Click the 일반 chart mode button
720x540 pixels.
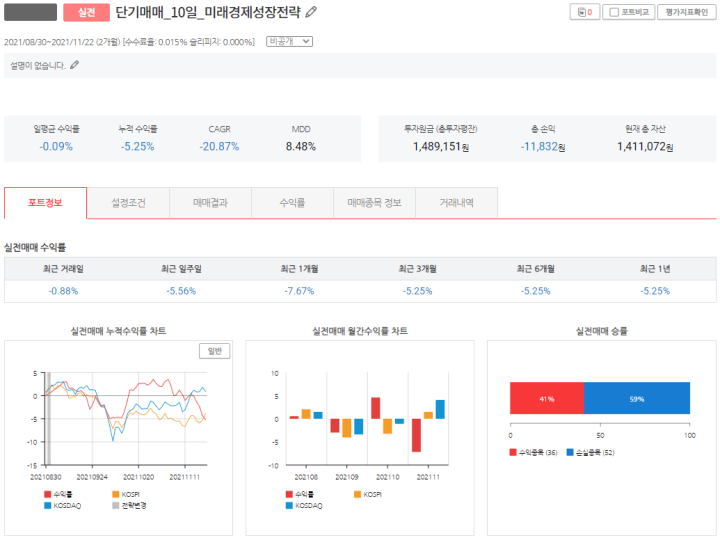(x=214, y=351)
